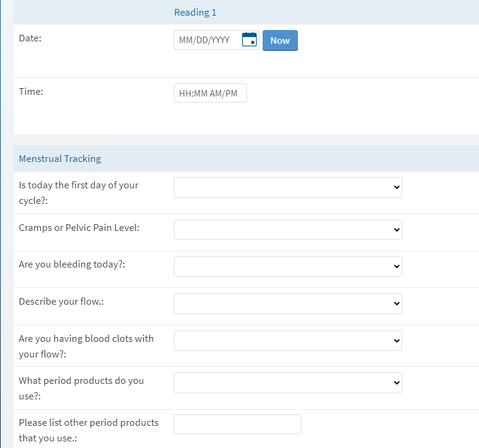The width and height of the screenshot is (479, 448).
Task: Expand Cramps or Pelvic Pain Level dropdown
Action: pos(288,230)
